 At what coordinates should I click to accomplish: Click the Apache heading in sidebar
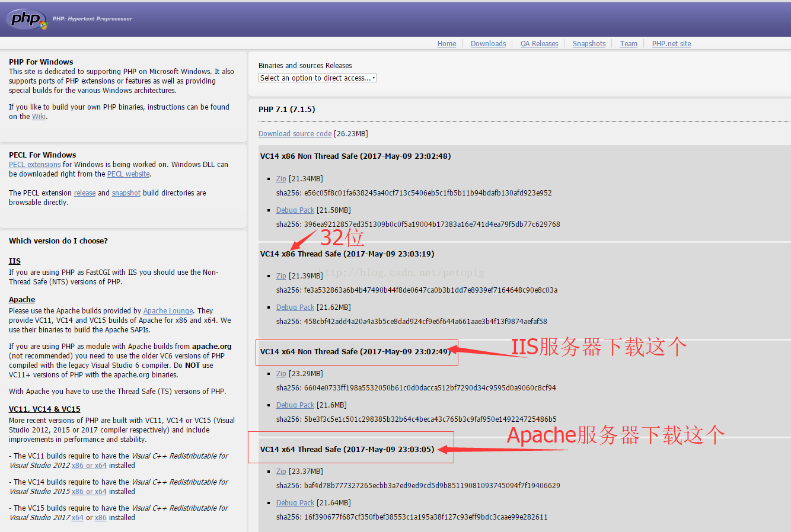(x=22, y=300)
